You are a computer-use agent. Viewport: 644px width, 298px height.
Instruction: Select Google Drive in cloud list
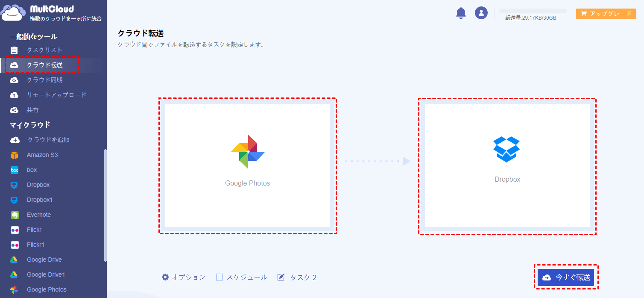tap(44, 260)
